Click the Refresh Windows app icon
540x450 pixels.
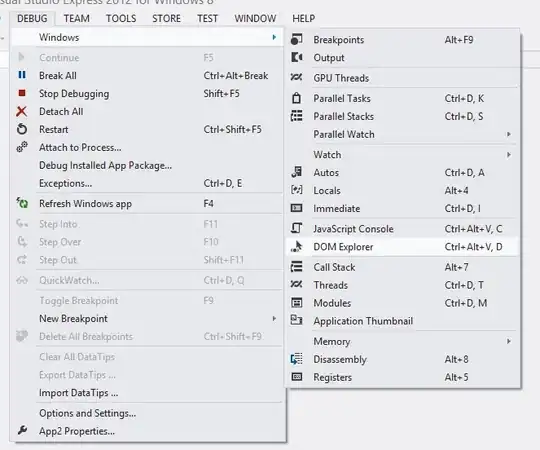(22, 203)
